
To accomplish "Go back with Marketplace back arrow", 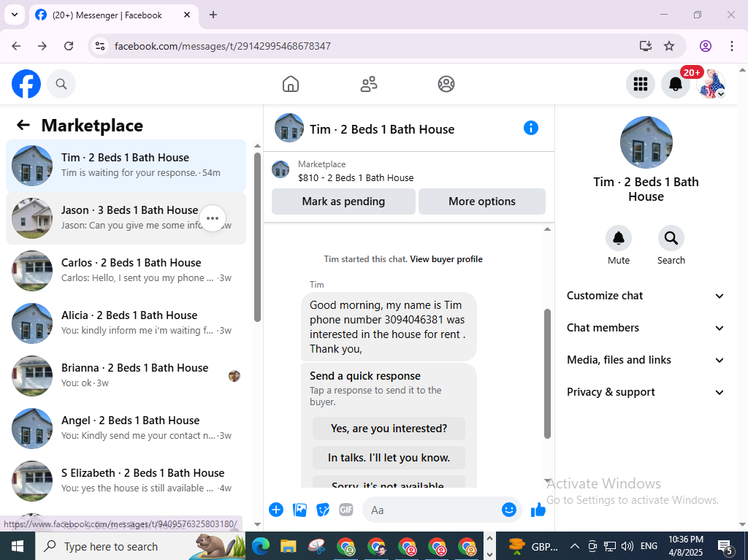I will pos(23,125).
